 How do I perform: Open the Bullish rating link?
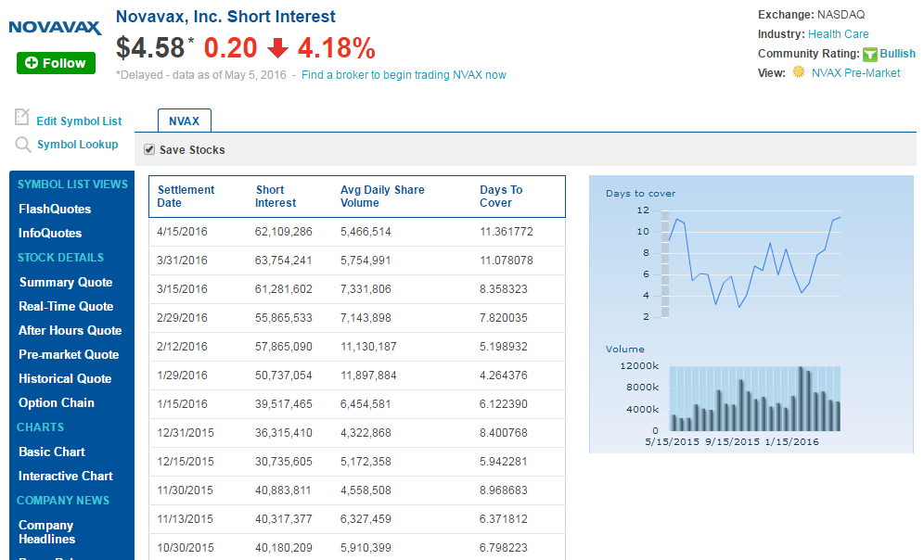[897, 54]
